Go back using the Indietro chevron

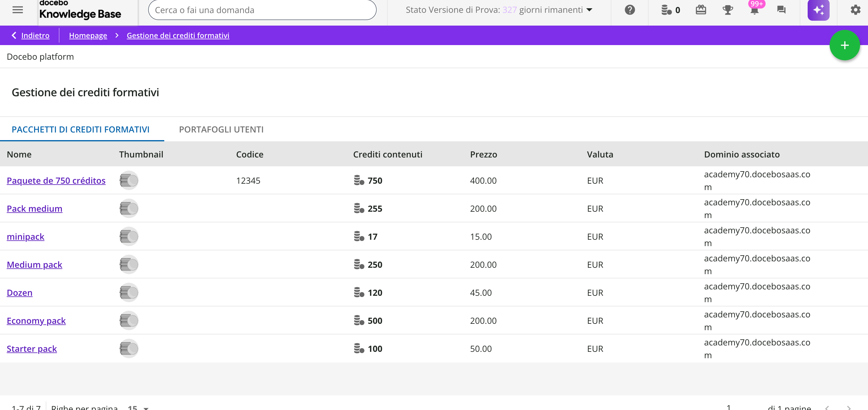pos(14,35)
